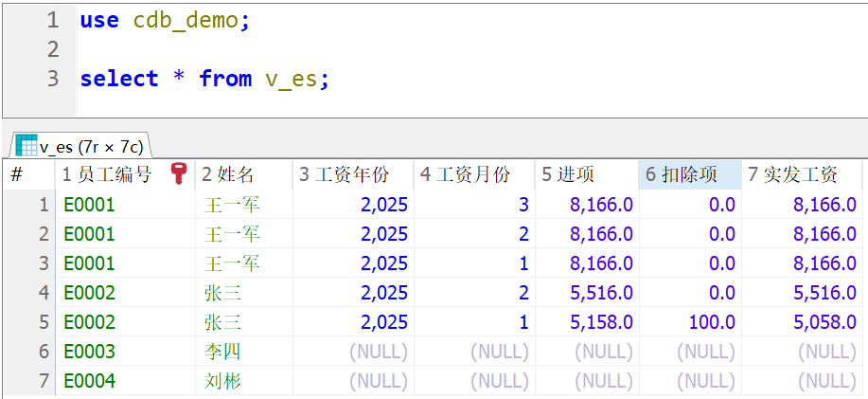Select row 1 employee cell E0001
Image resolution: width=868 pixels, height=399 pixels.
click(89, 204)
